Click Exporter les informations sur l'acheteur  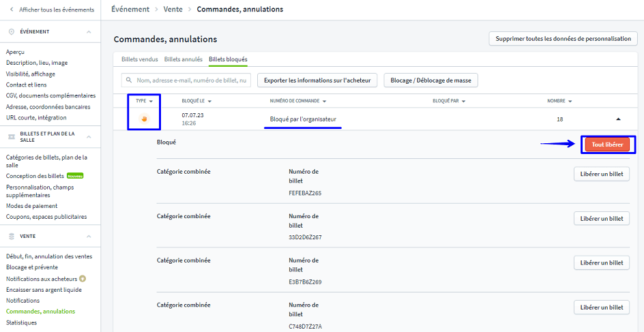point(317,80)
